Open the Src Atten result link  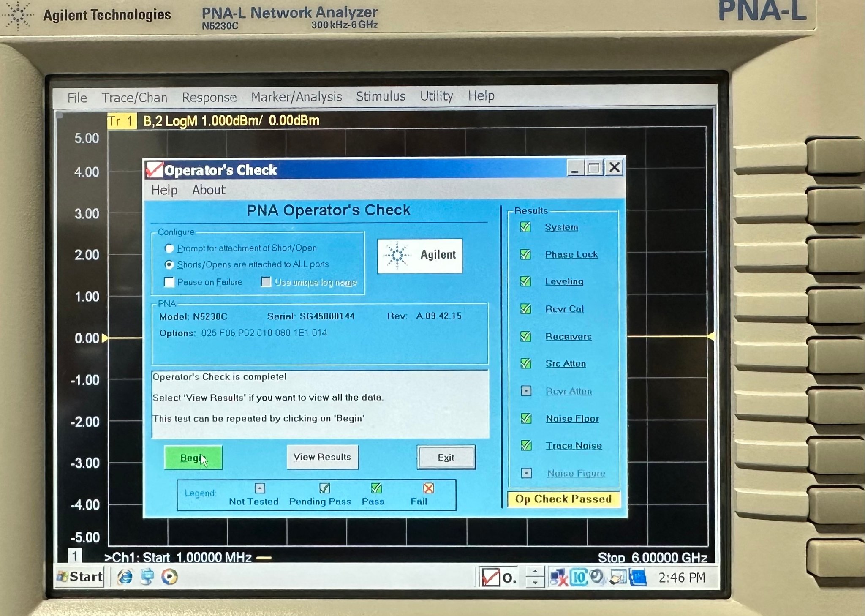pos(566,363)
